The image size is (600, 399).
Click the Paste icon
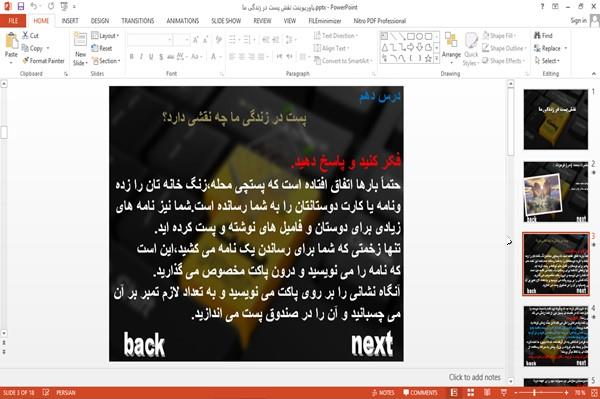(x=11, y=41)
